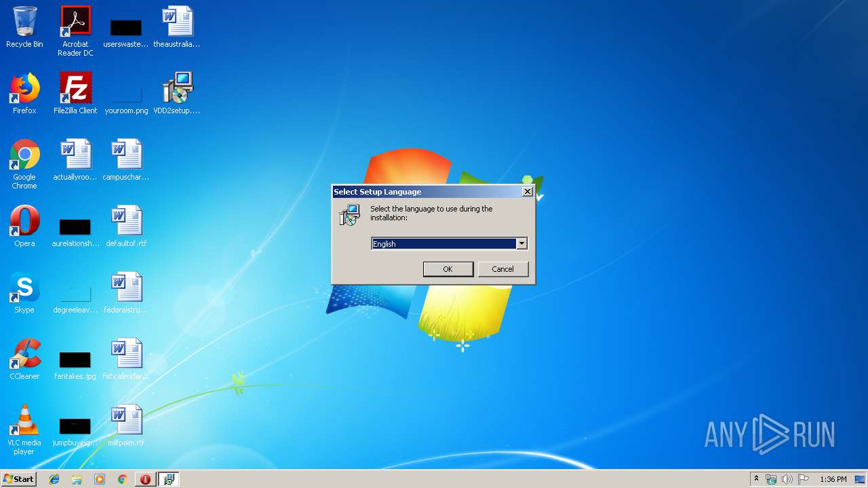Image resolution: width=868 pixels, height=488 pixels.
Task: Select VDD2setup installer icon on desktop
Action: [177, 94]
